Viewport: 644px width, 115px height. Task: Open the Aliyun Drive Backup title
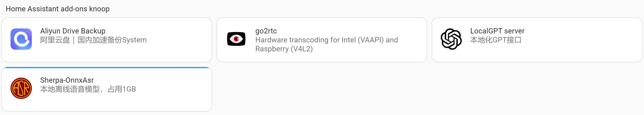coord(73,31)
